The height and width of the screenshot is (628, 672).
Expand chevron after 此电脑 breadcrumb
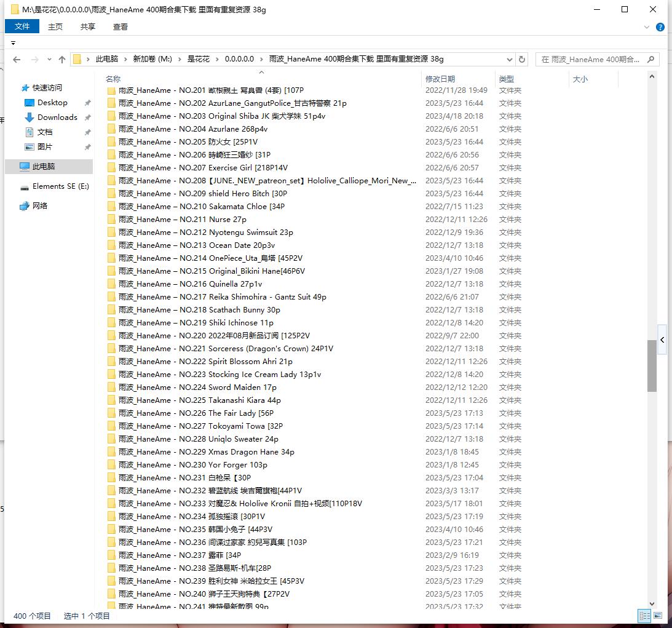pyautogui.click(x=125, y=59)
